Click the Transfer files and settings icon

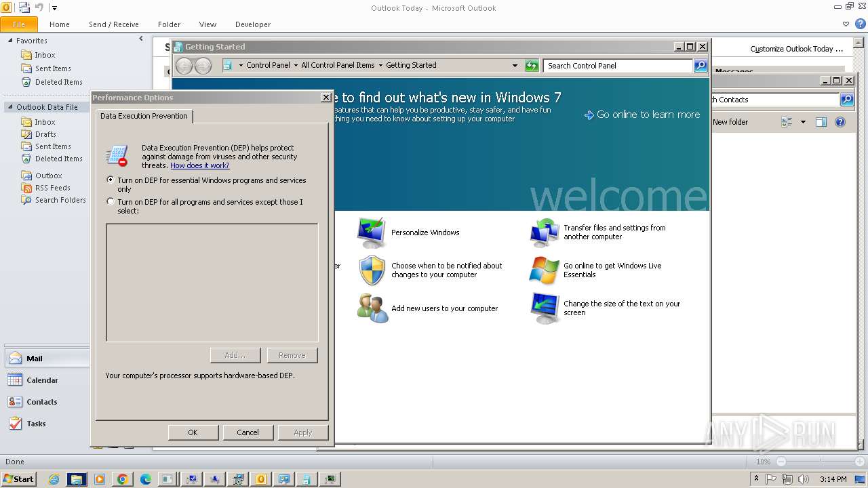coord(545,232)
